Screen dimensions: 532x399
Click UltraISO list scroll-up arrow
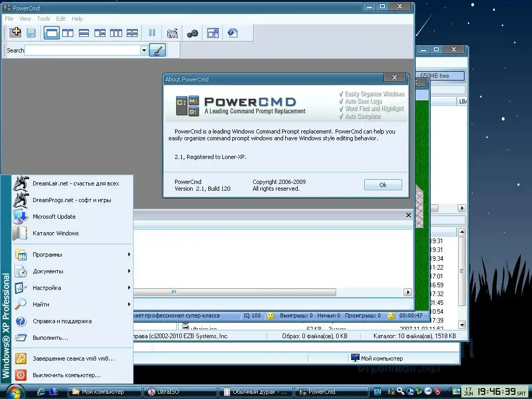(x=462, y=232)
